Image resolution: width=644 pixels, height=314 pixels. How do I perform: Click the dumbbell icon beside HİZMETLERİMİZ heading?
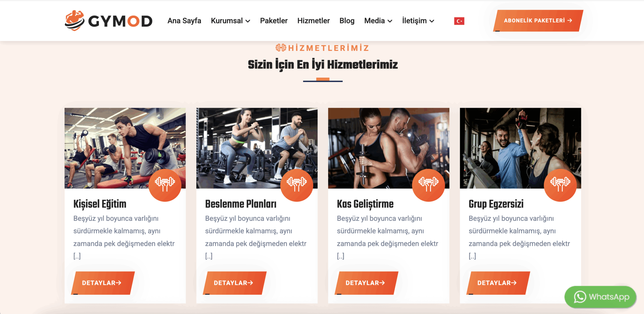(281, 48)
